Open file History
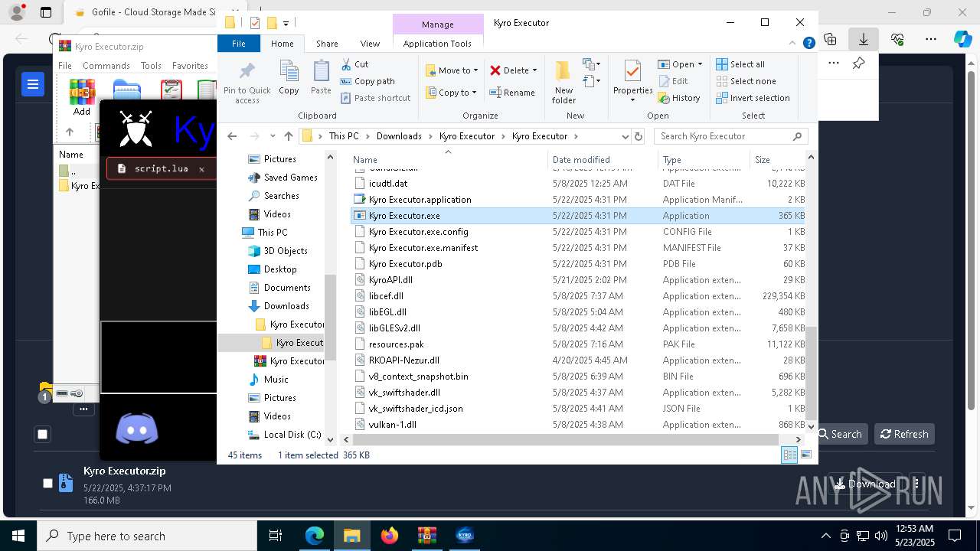 pyautogui.click(x=678, y=98)
